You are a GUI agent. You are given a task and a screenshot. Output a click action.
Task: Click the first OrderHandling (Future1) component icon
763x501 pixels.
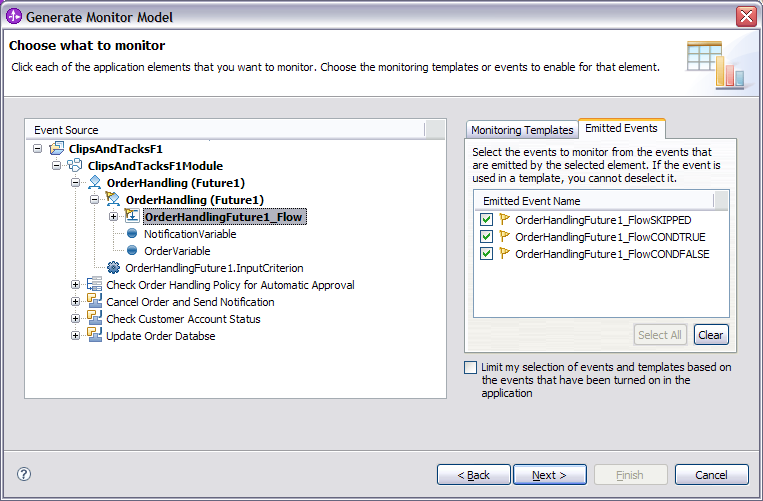(x=94, y=183)
